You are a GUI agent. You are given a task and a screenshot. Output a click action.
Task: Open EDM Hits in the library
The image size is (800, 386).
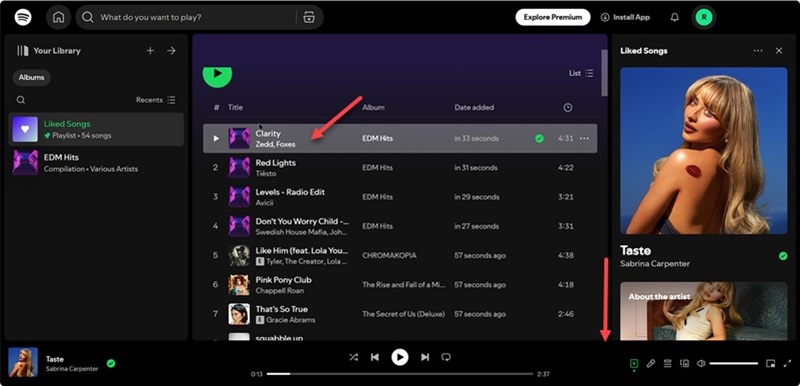click(96, 163)
